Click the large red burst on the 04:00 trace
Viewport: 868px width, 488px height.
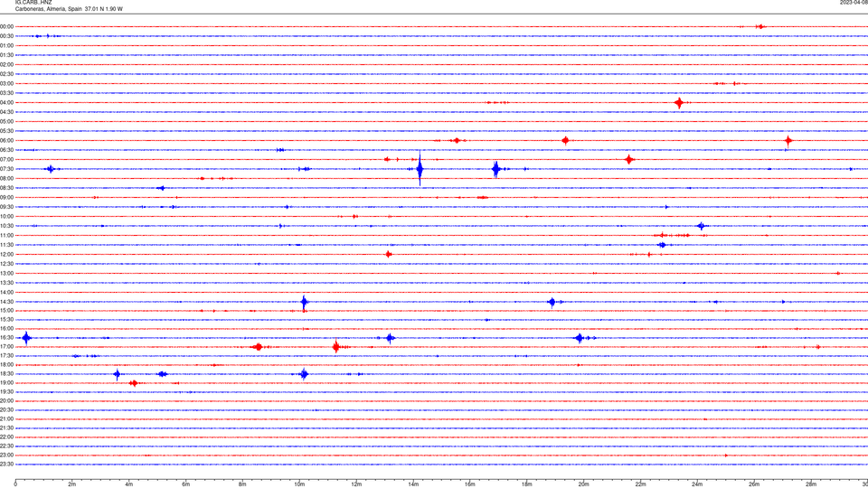679,102
